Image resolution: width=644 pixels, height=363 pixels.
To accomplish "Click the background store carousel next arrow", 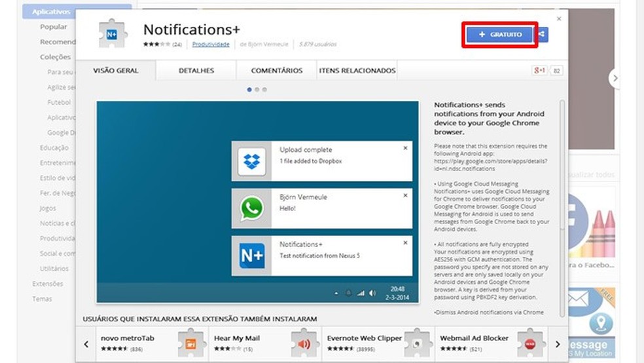I will [x=615, y=78].
